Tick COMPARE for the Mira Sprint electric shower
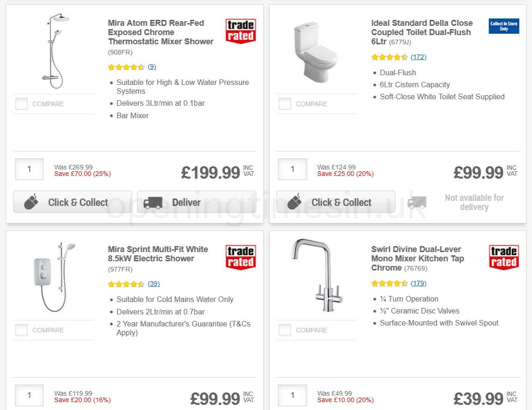Image resolution: width=532 pixels, height=410 pixels. 21,330
